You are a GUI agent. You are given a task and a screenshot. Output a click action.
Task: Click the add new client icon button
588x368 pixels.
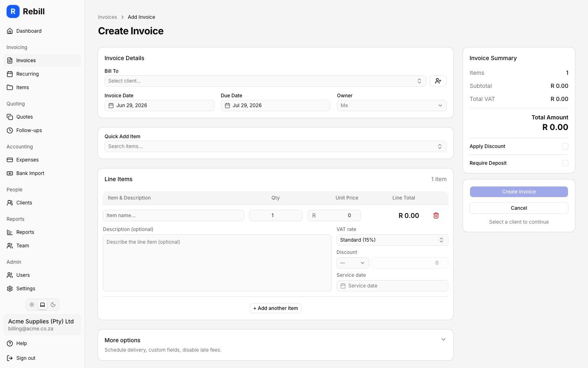tap(438, 81)
